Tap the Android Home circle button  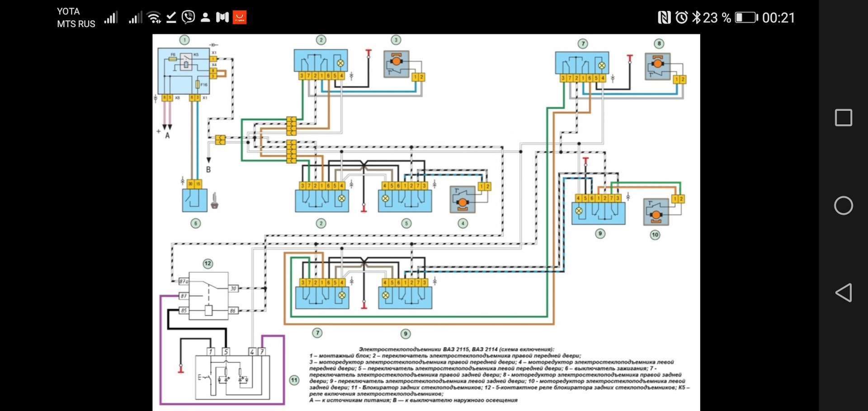click(x=844, y=205)
